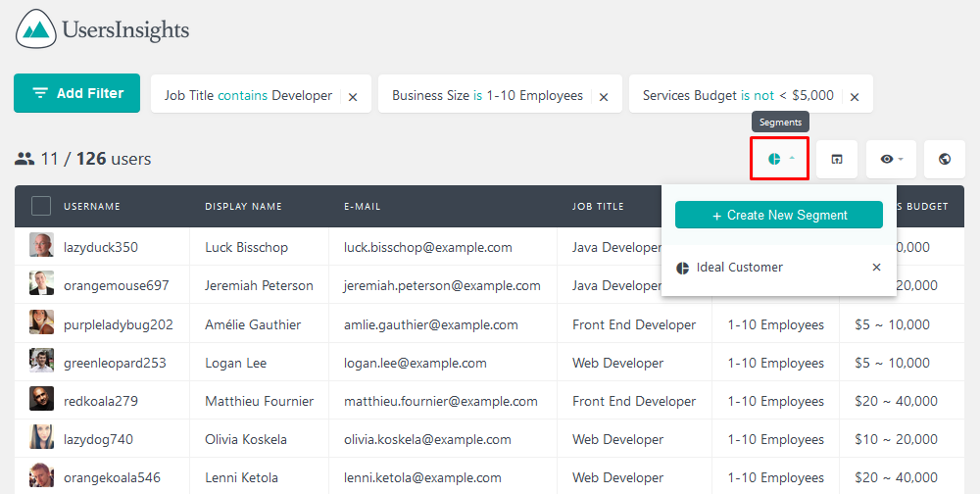Click email amlie.gauthier@example.com

click(430, 325)
